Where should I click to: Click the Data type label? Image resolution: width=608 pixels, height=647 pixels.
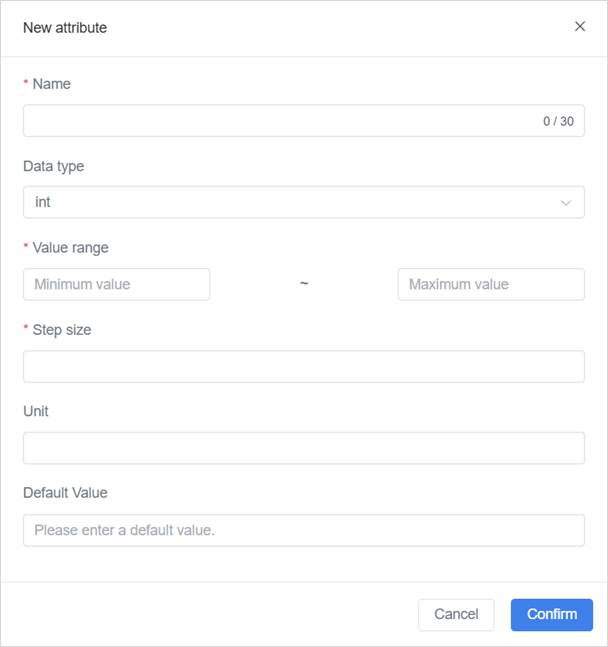(53, 166)
